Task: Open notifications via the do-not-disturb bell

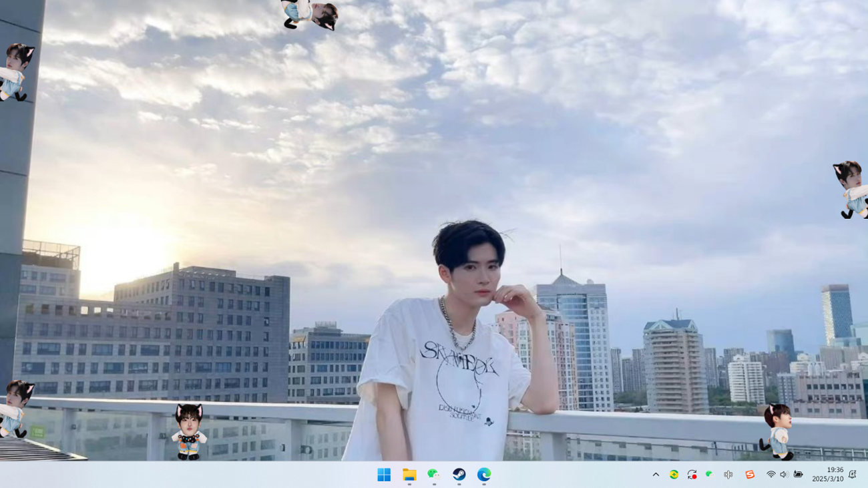Action: pyautogui.click(x=853, y=475)
